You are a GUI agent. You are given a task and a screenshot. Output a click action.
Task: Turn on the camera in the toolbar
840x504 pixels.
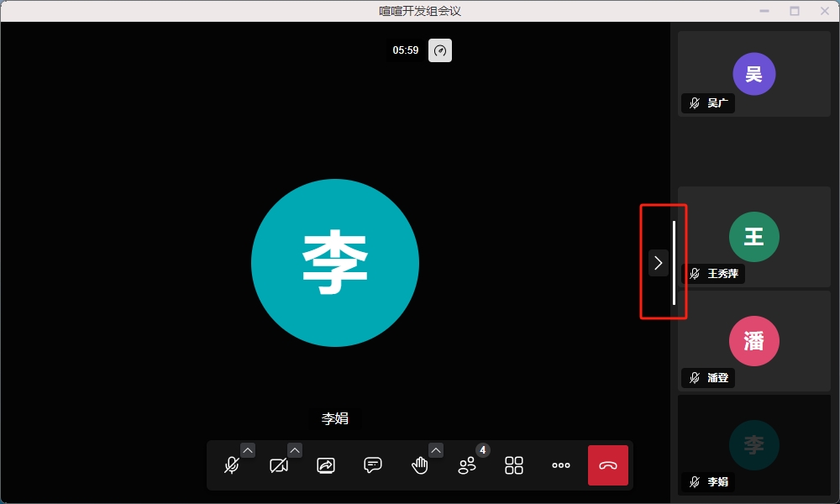coord(279,465)
